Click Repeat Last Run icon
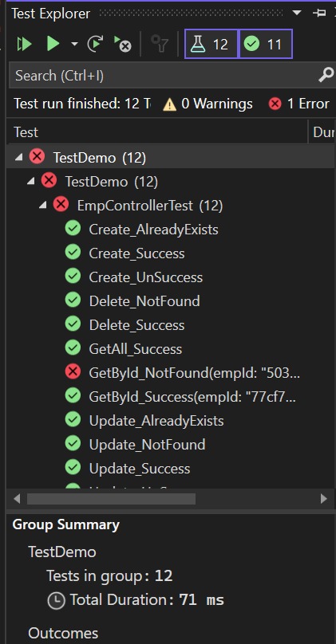Viewport: 336px width, 644px height. [95, 44]
